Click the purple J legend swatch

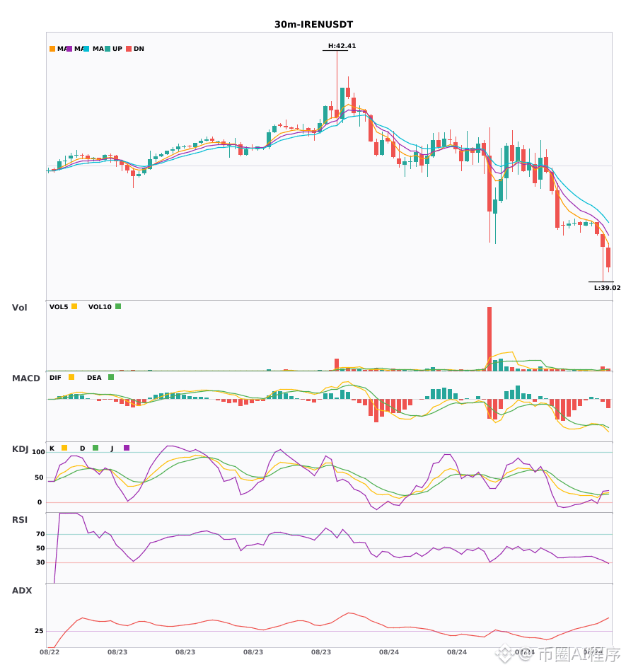pyautogui.click(x=127, y=448)
